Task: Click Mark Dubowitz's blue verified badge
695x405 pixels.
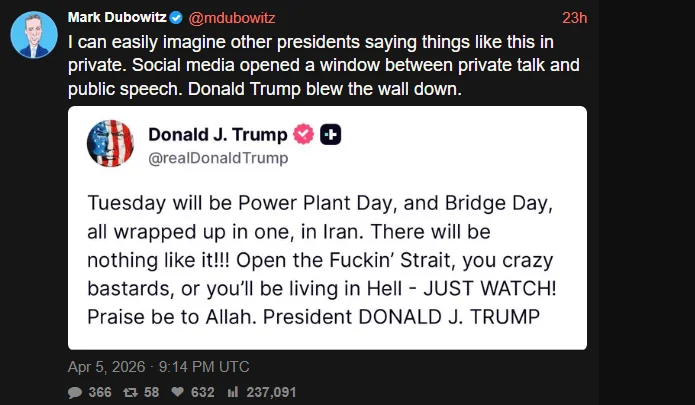Action: point(178,17)
